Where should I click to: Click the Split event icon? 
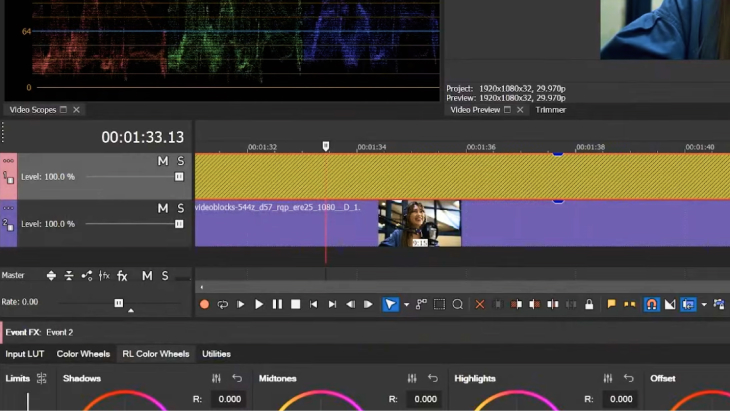[553, 304]
